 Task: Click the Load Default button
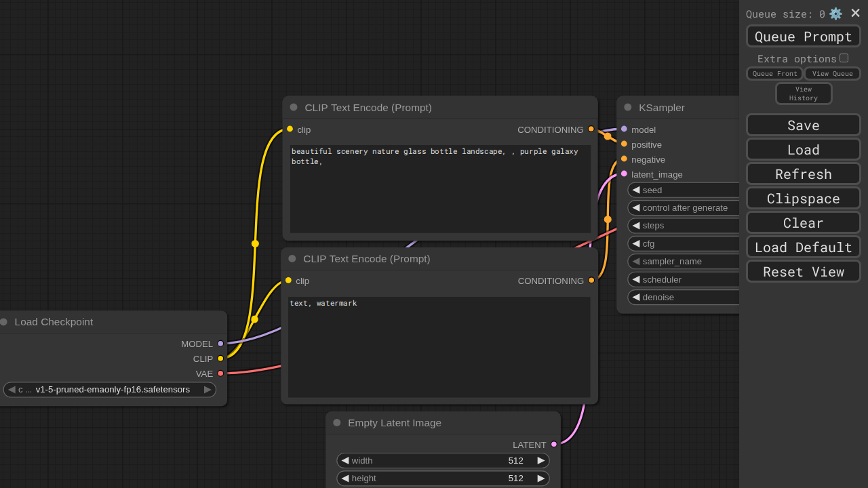tap(804, 247)
